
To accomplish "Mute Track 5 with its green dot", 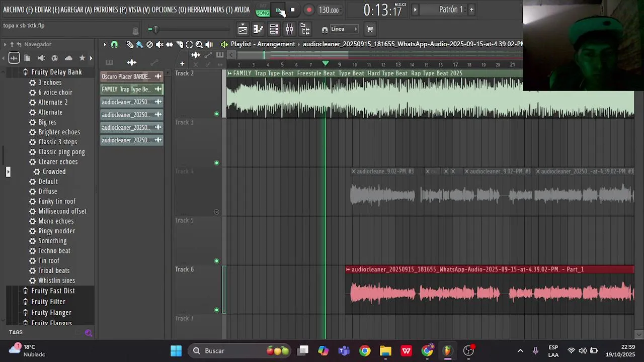I will pos(217,261).
